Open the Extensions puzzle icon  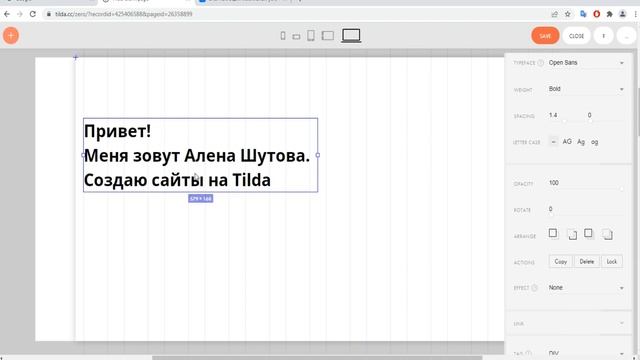point(609,14)
